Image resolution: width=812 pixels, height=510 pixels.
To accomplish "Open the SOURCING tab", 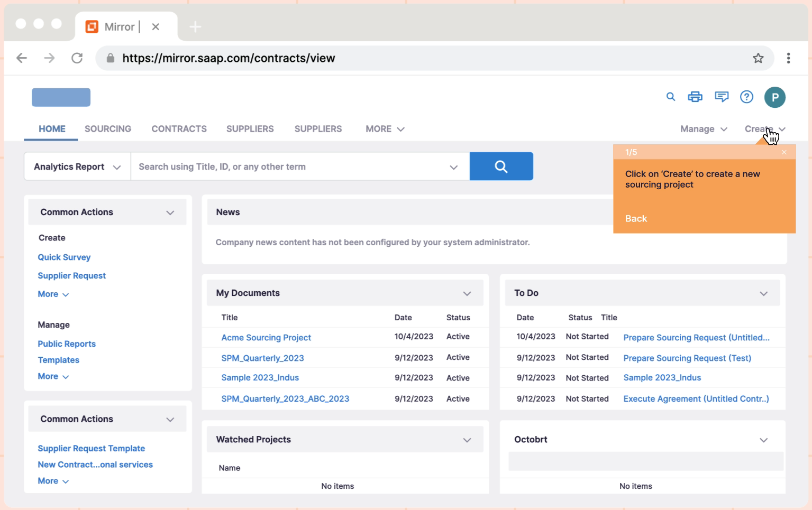I will (x=108, y=129).
